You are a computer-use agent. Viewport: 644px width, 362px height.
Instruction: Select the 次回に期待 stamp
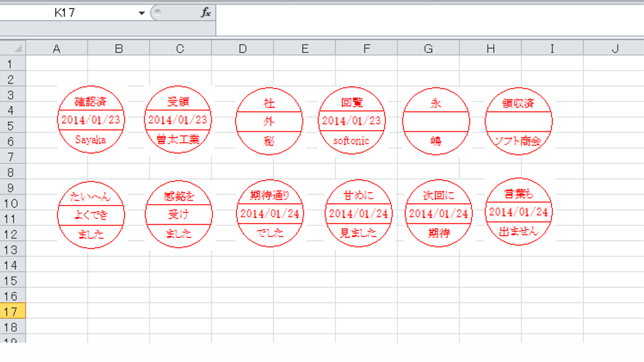click(439, 214)
